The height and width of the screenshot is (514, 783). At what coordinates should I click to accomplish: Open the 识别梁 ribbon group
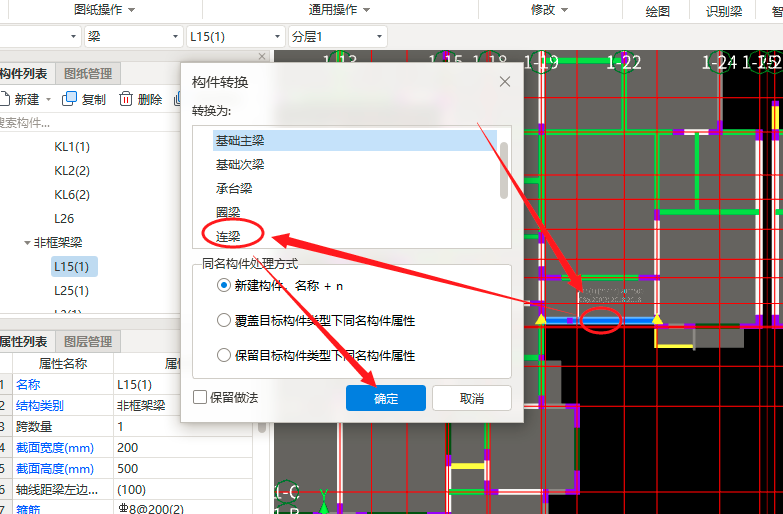[x=724, y=11]
